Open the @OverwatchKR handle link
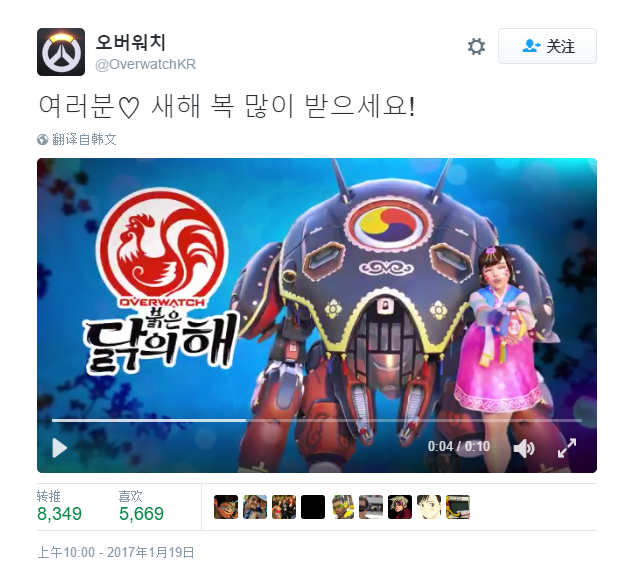 coord(145,64)
